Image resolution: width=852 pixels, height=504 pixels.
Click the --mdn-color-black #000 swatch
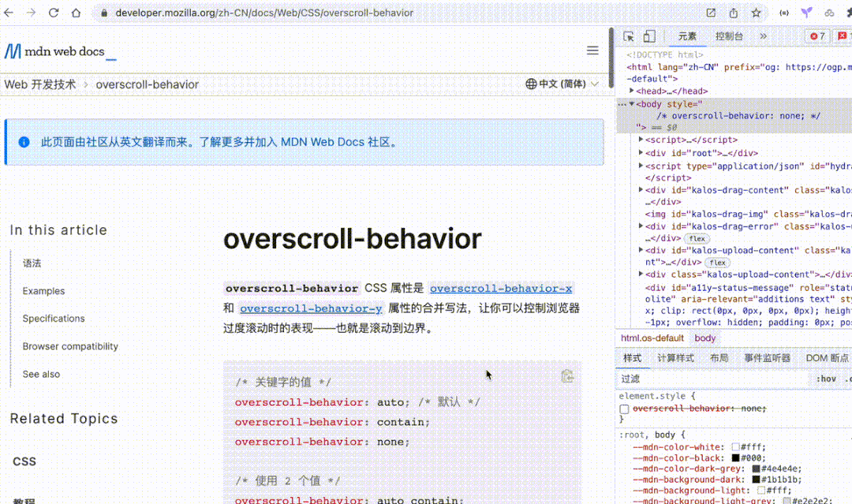coord(735,457)
